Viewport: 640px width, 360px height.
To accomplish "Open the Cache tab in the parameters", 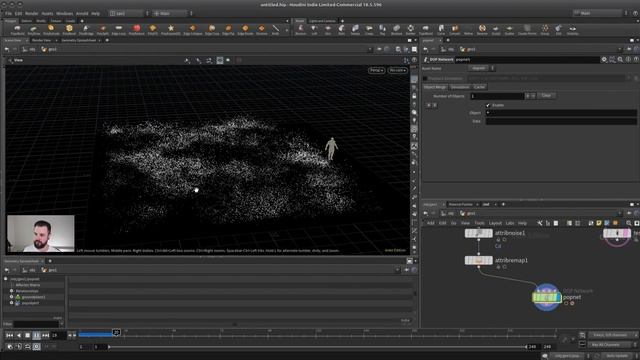I will (x=480, y=87).
